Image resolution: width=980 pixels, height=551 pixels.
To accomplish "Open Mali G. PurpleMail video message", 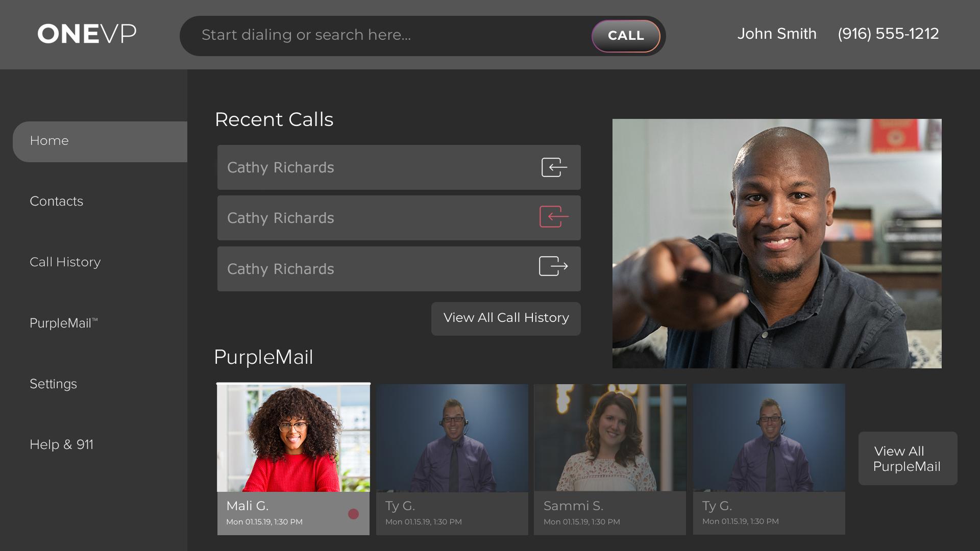I will point(293,459).
